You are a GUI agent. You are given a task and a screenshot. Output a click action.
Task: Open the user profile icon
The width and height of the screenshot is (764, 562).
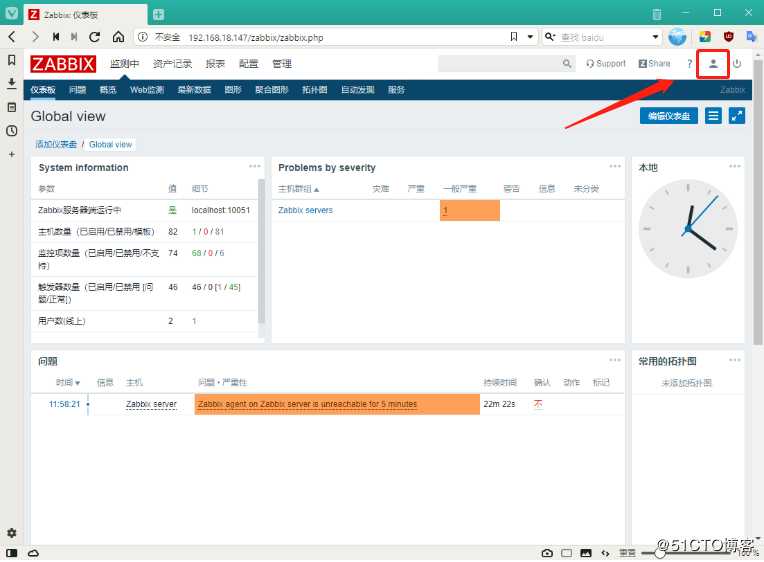coord(713,64)
